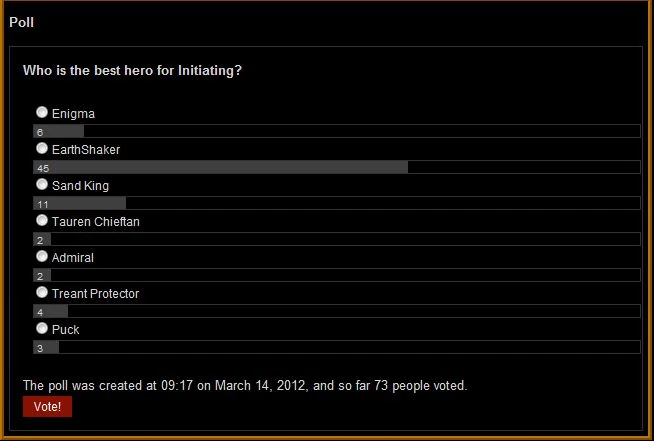Choose the Sand King radio option
The height and width of the screenshot is (441, 654).
click(42, 184)
